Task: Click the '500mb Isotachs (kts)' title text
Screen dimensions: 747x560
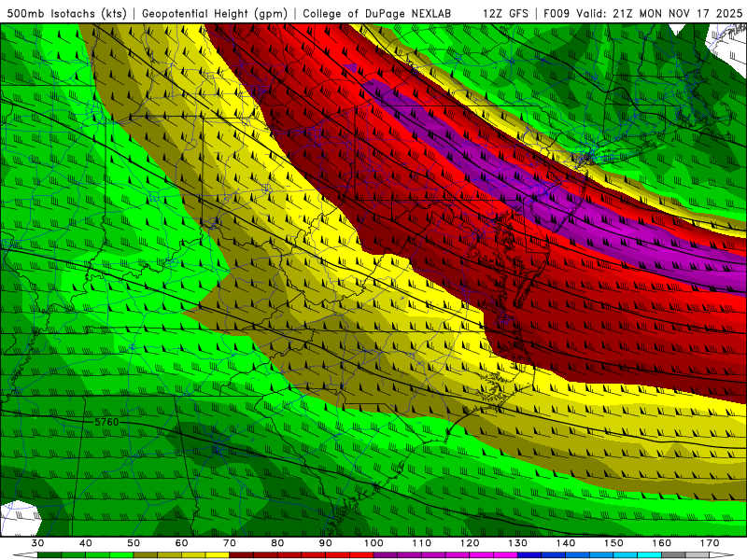Action: tap(66, 13)
